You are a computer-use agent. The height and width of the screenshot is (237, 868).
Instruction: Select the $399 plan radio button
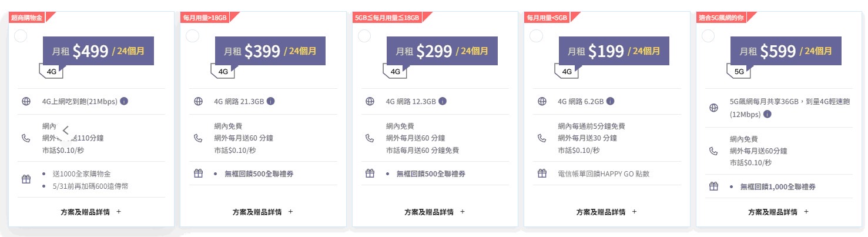[x=192, y=36]
